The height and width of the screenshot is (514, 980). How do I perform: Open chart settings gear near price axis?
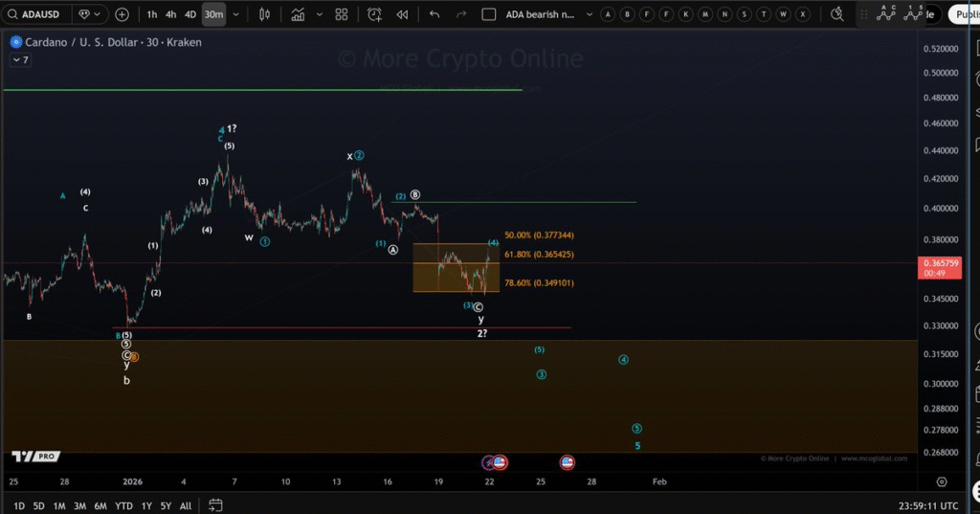(942, 481)
